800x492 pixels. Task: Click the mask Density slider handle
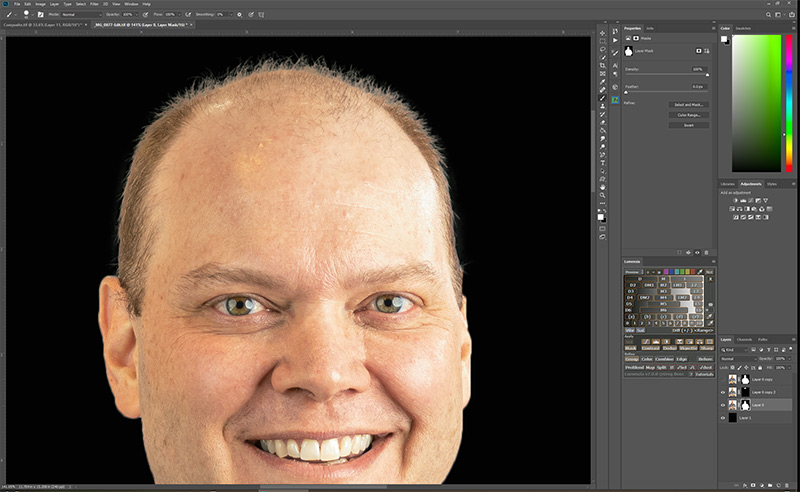click(707, 75)
